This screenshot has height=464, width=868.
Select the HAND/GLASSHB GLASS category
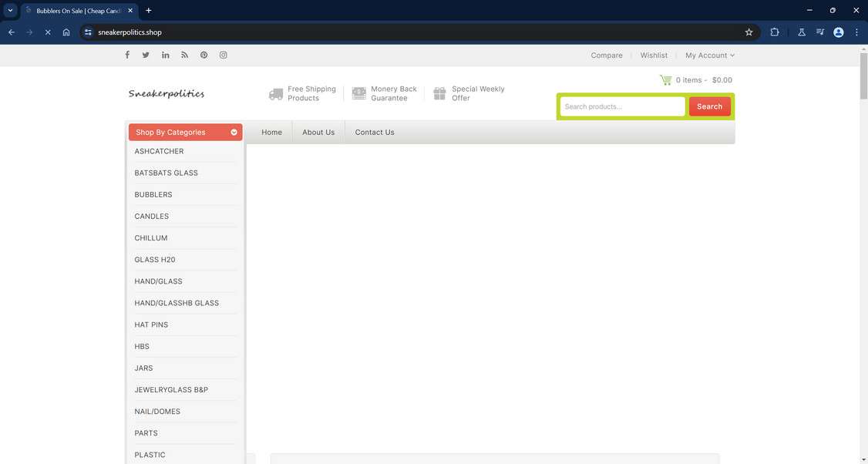pyautogui.click(x=177, y=303)
